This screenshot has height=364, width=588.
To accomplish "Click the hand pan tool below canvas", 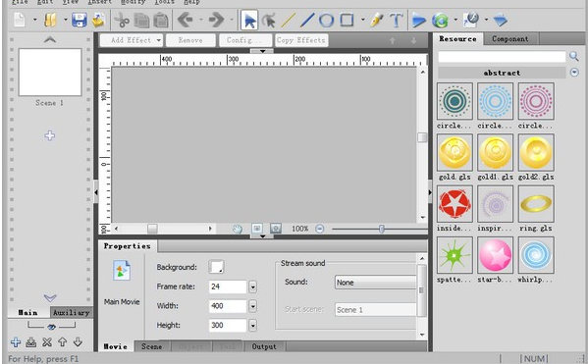I will click(x=237, y=229).
